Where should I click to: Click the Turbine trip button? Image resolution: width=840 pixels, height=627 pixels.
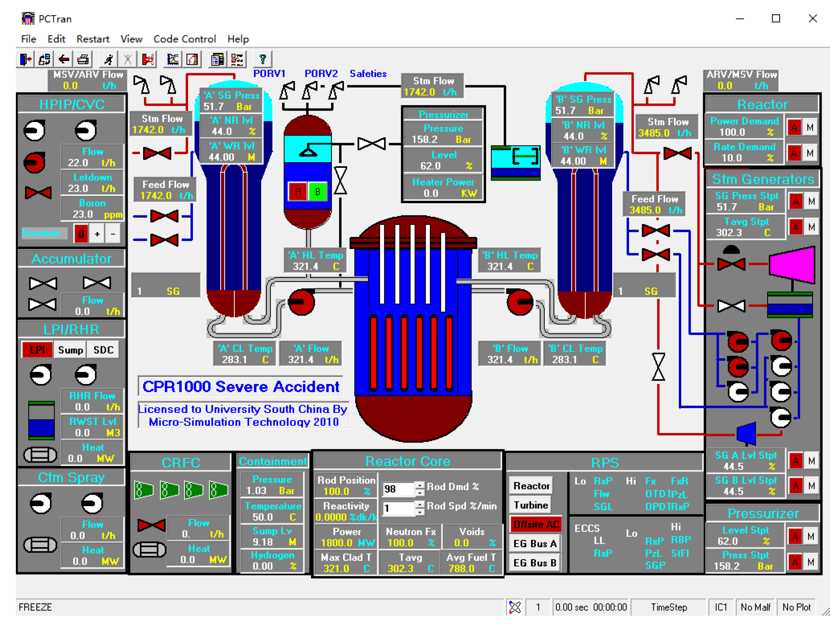point(531,505)
